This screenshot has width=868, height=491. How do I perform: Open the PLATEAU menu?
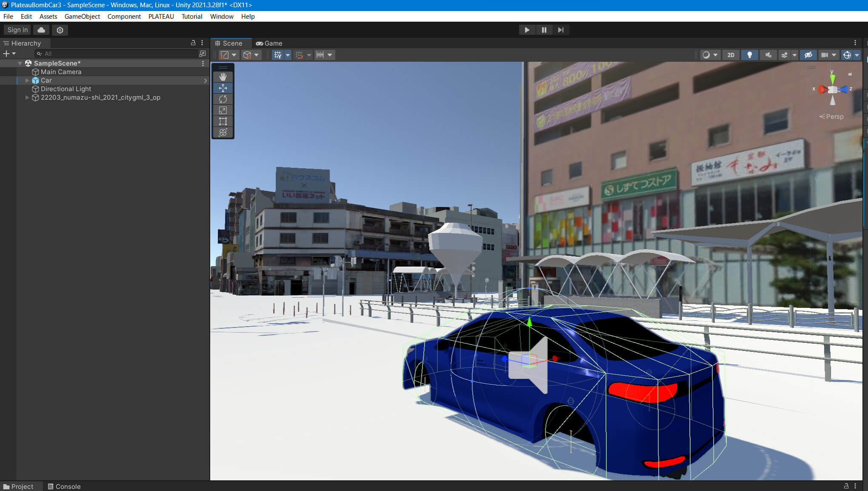[161, 16]
